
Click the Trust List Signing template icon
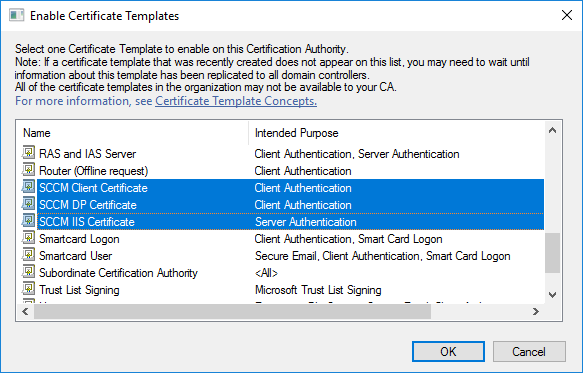[28, 289]
